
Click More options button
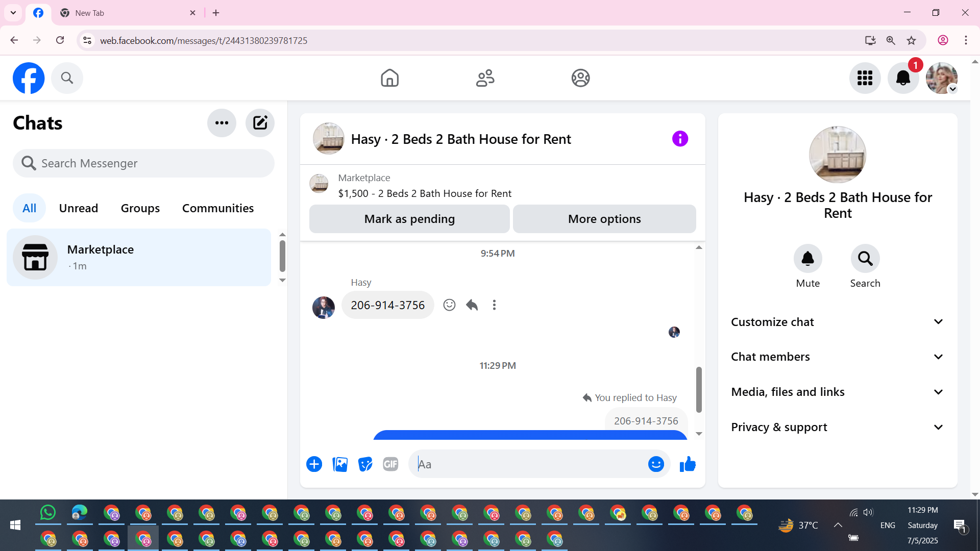pyautogui.click(x=604, y=219)
